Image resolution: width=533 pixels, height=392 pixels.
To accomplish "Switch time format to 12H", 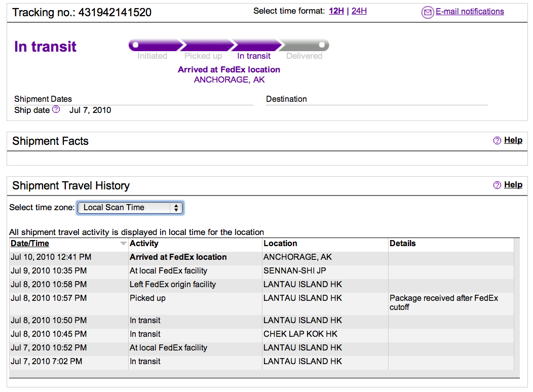I will [x=336, y=11].
